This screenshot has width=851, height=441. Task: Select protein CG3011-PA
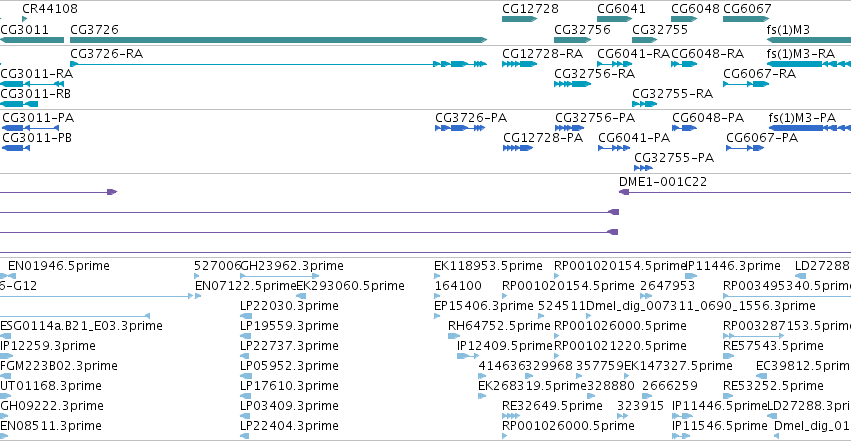tap(38, 118)
